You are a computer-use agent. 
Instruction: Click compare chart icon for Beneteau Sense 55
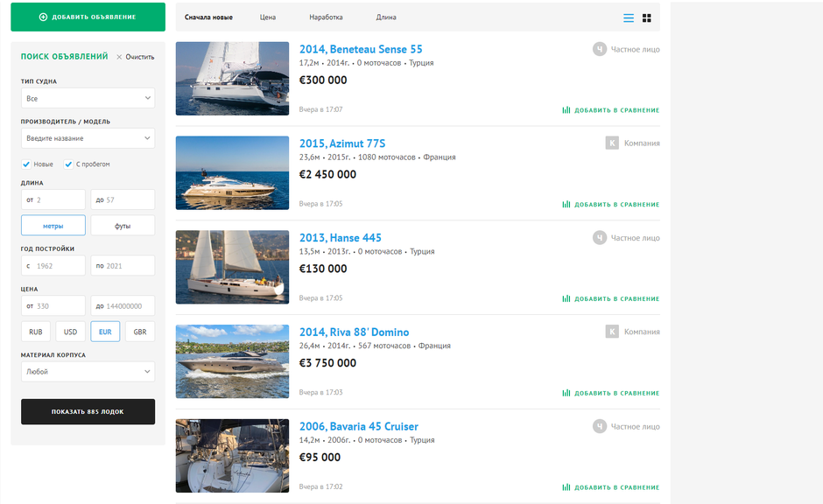(566, 110)
